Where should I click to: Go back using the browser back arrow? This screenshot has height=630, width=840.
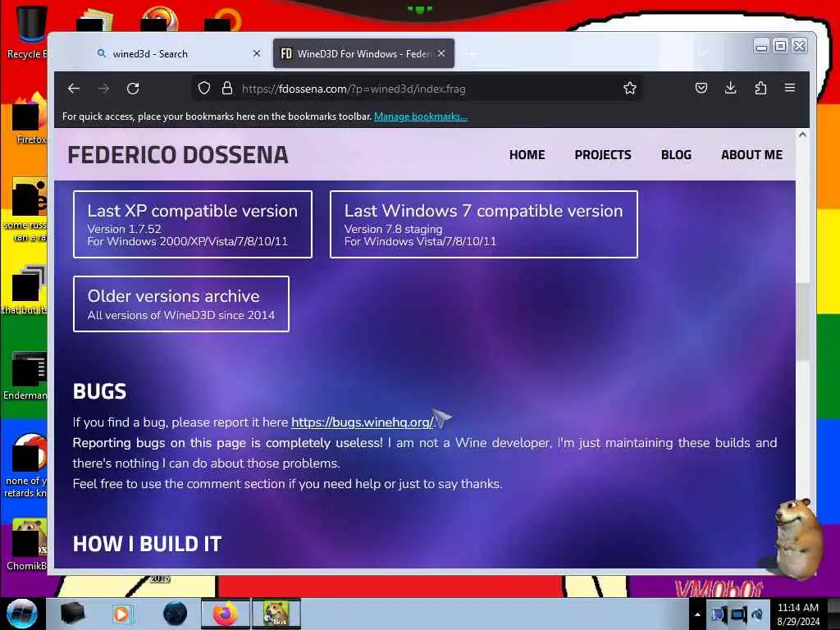point(73,89)
